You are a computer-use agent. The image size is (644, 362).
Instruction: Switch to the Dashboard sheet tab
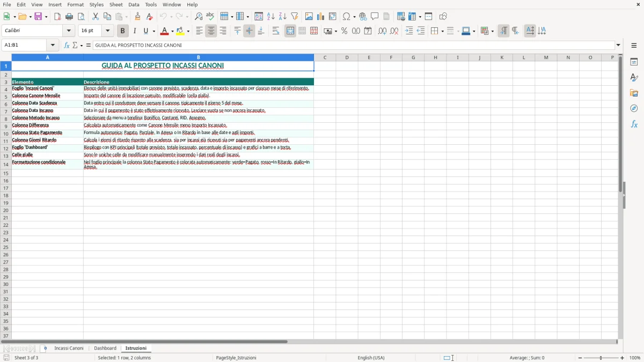[105, 348]
